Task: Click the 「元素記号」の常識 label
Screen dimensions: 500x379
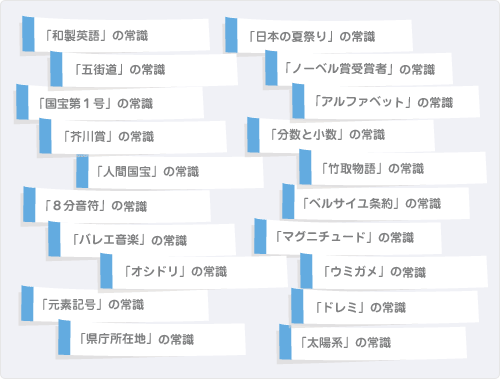Action: coord(115,304)
